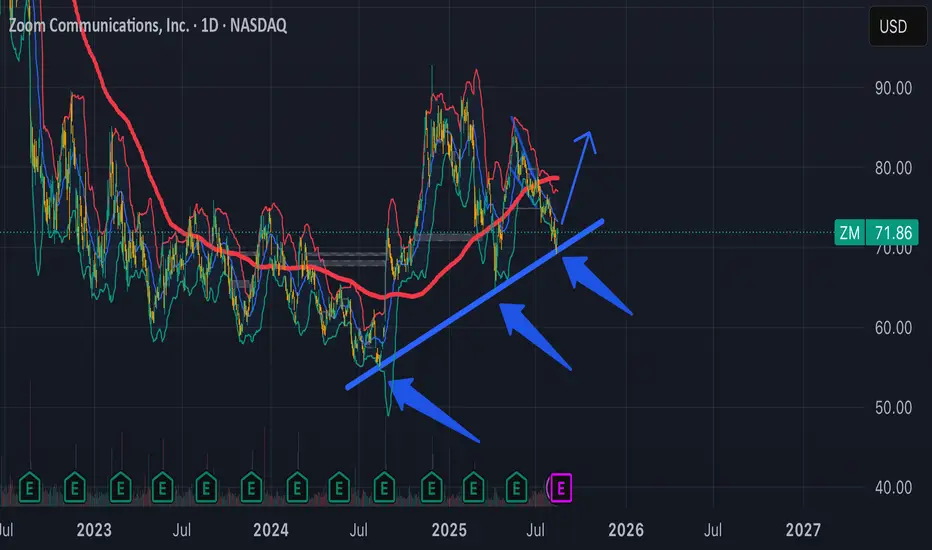Image resolution: width=932 pixels, height=550 pixels.
Task: Click the 2025 label on the time axis
Action: (x=449, y=530)
